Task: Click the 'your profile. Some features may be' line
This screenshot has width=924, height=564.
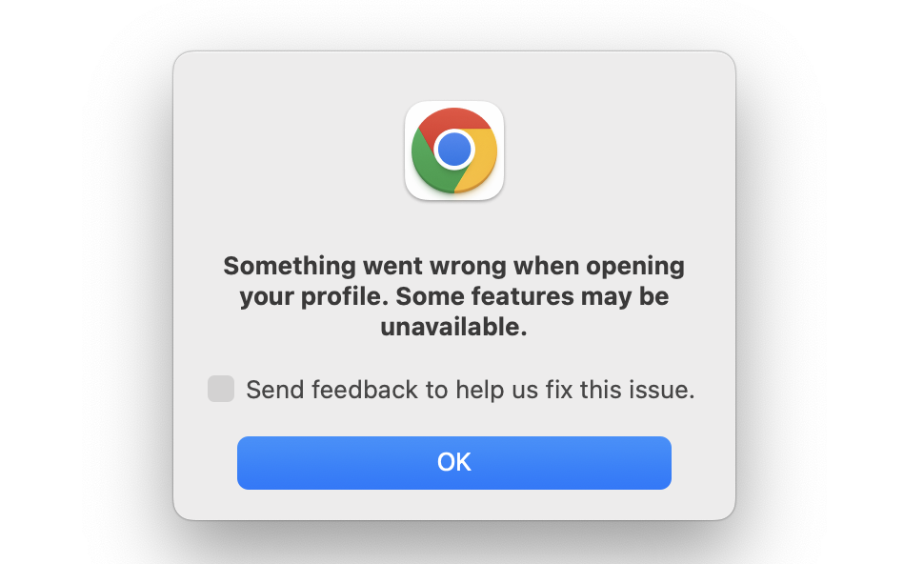Action: (x=453, y=296)
